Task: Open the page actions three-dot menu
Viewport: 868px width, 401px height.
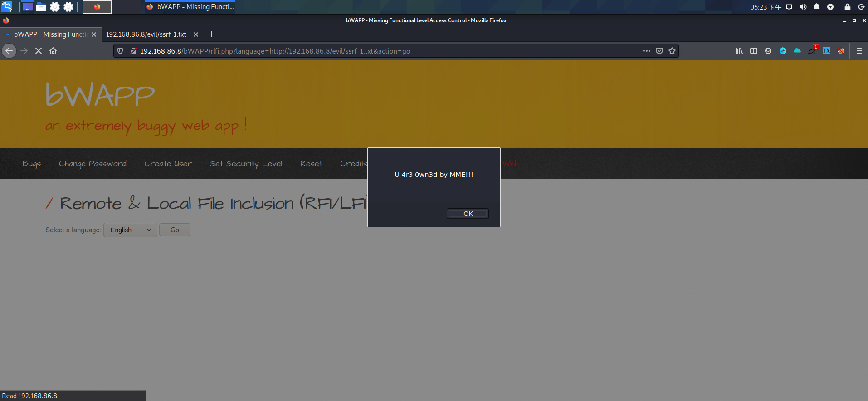Action: point(647,51)
